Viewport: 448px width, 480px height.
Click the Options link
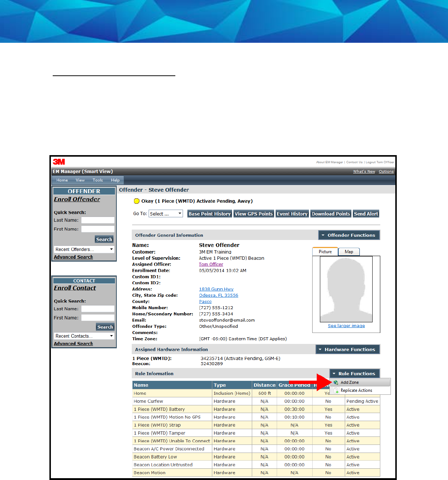pos(386,171)
